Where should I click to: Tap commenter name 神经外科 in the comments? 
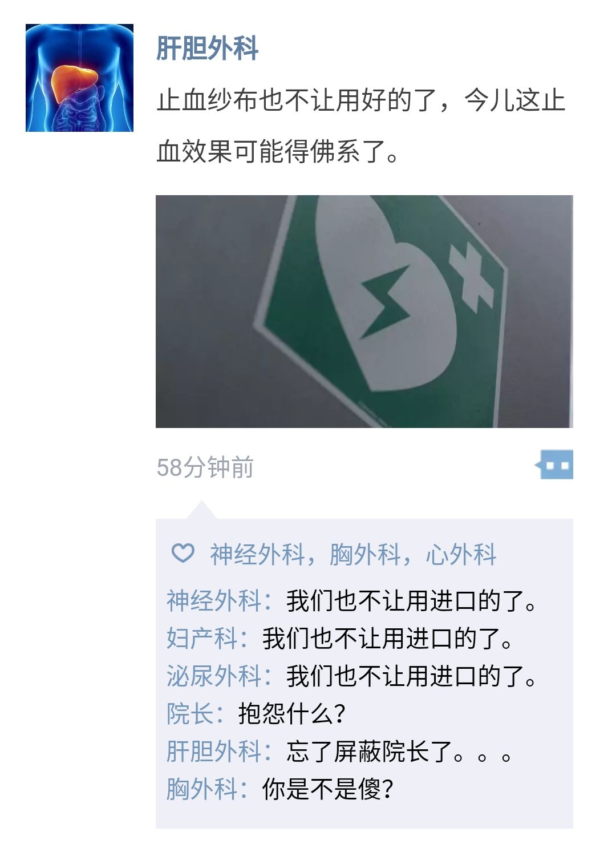(214, 601)
